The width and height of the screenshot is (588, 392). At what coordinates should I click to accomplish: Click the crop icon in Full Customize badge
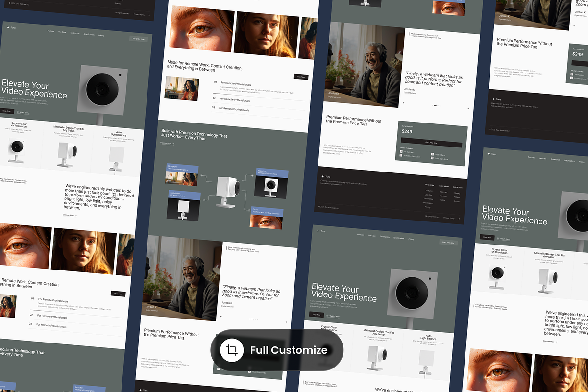(232, 350)
